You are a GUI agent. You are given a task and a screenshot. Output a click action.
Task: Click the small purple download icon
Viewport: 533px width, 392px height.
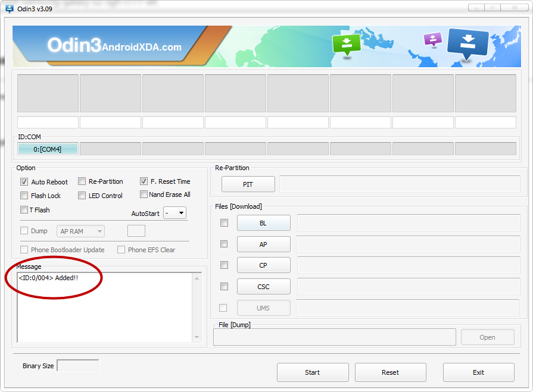pos(432,39)
